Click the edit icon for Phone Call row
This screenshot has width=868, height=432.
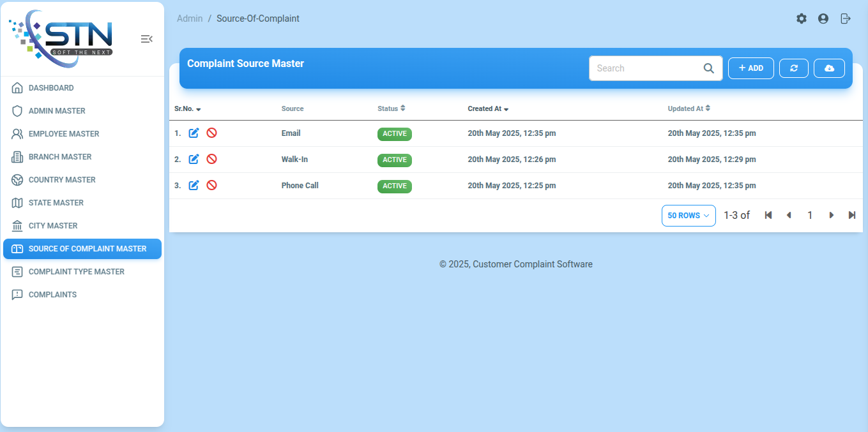tap(194, 185)
